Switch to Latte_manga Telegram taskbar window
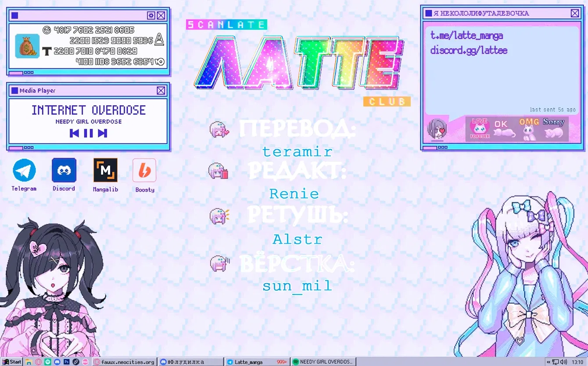 [256, 362]
